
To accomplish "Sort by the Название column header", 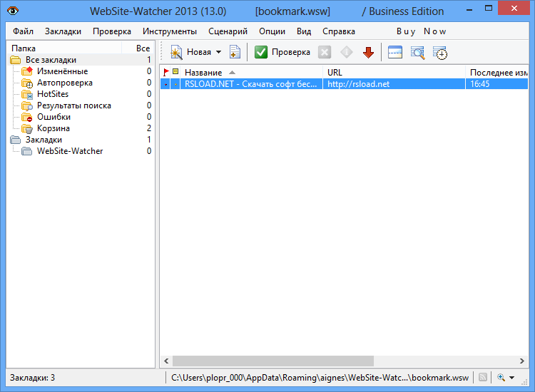I will (x=203, y=73).
